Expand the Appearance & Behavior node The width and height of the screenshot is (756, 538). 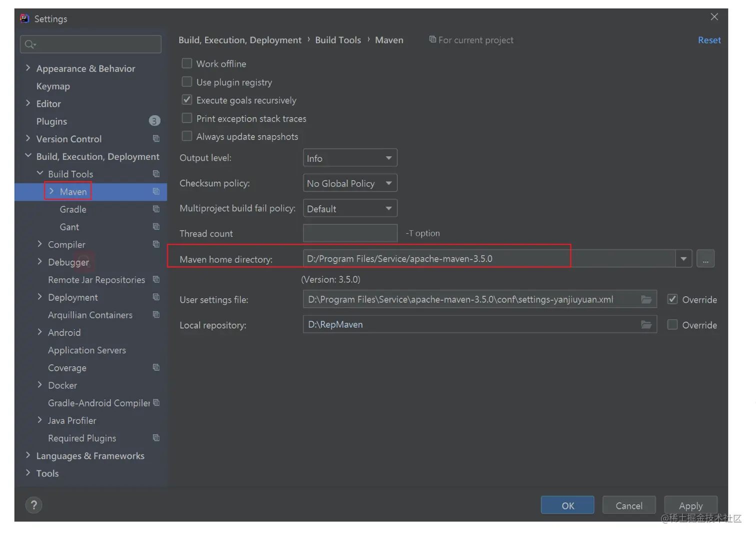coord(28,68)
